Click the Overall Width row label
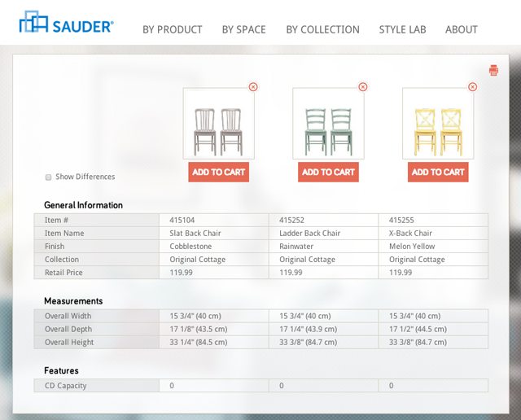The height and width of the screenshot is (420, 521). pos(68,316)
